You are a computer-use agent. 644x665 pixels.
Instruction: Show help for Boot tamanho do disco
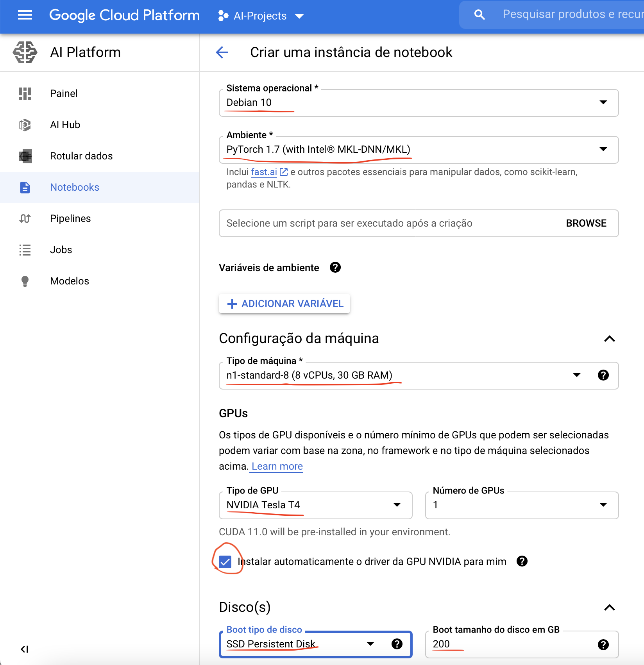(603, 645)
